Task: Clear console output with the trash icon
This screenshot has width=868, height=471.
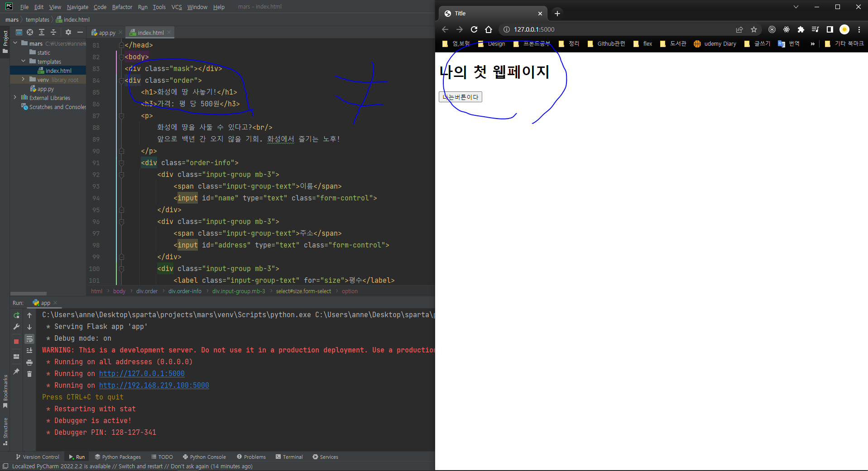Action: (29, 374)
